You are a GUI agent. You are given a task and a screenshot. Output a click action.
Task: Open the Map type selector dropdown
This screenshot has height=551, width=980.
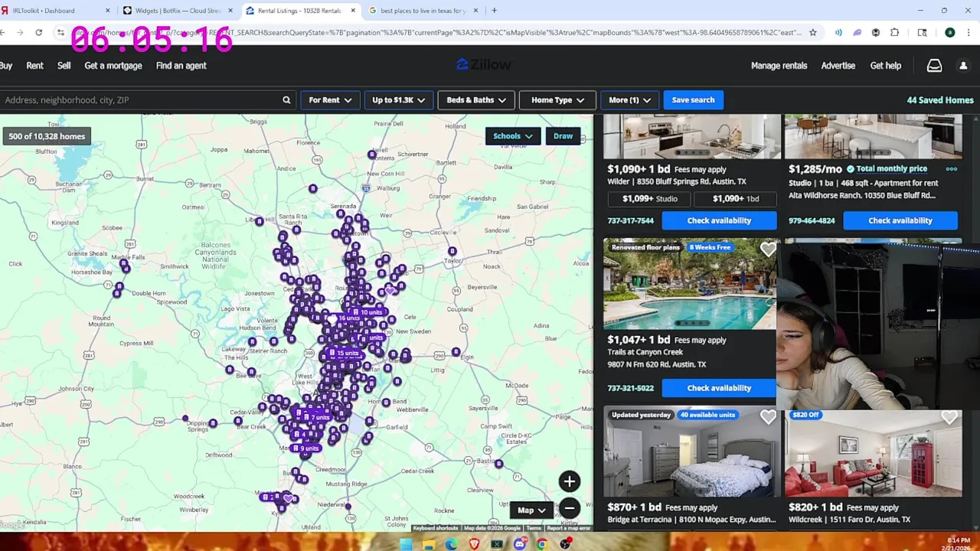coord(531,510)
